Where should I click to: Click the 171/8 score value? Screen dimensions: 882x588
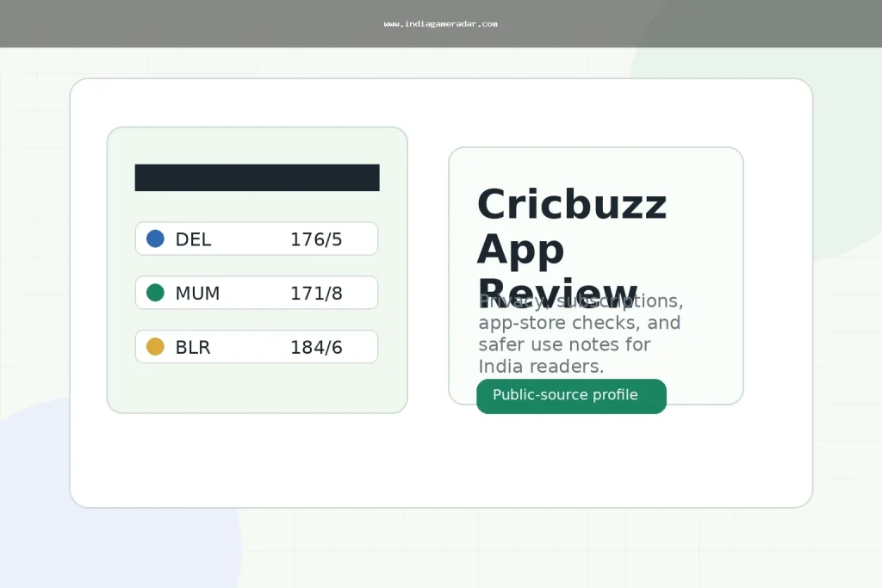click(x=316, y=294)
